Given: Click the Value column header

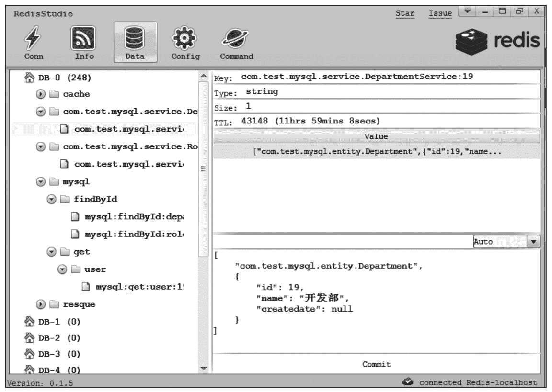Looking at the screenshot, I should point(376,136).
